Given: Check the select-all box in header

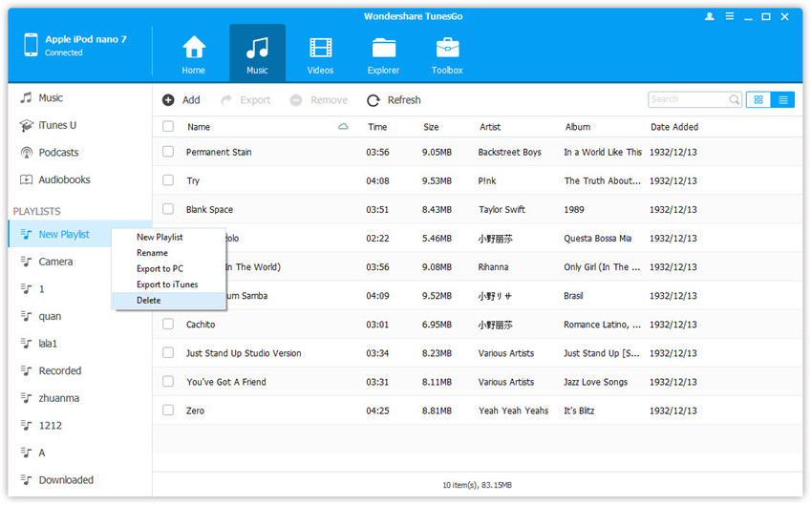Looking at the screenshot, I should (168, 127).
